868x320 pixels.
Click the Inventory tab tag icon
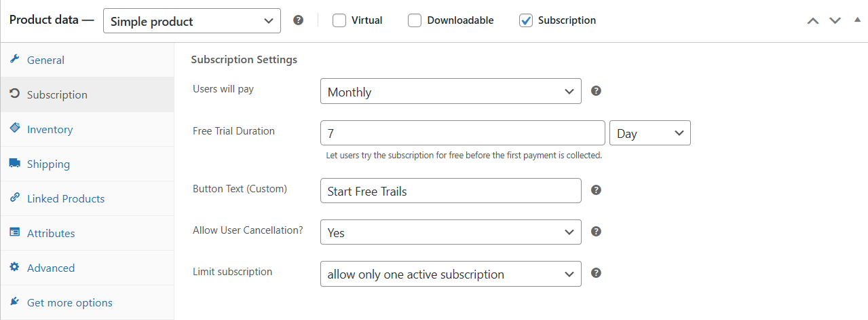(14, 128)
